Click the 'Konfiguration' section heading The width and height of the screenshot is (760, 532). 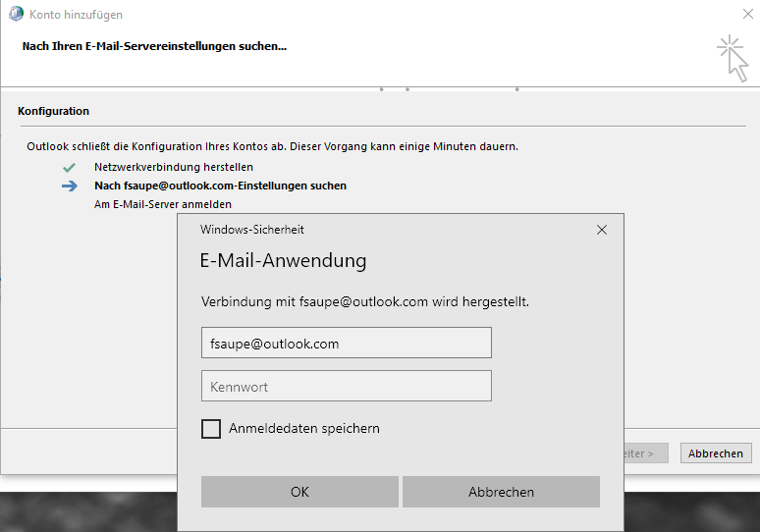(x=53, y=111)
